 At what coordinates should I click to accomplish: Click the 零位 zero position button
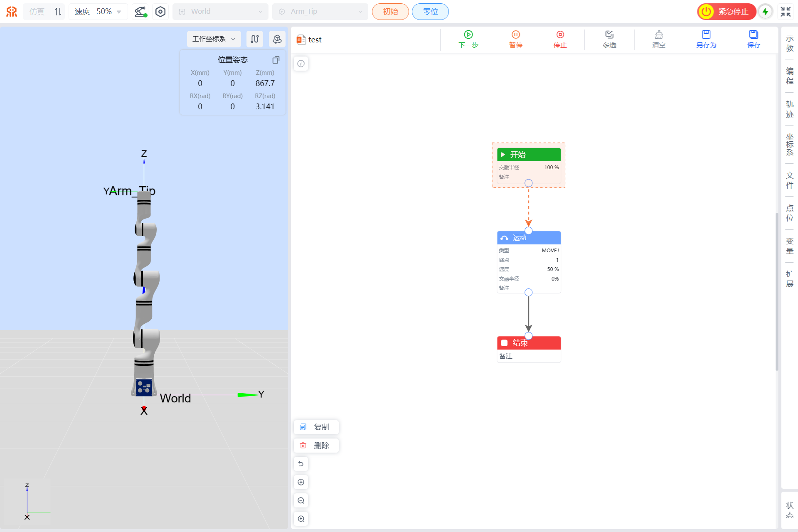point(430,12)
